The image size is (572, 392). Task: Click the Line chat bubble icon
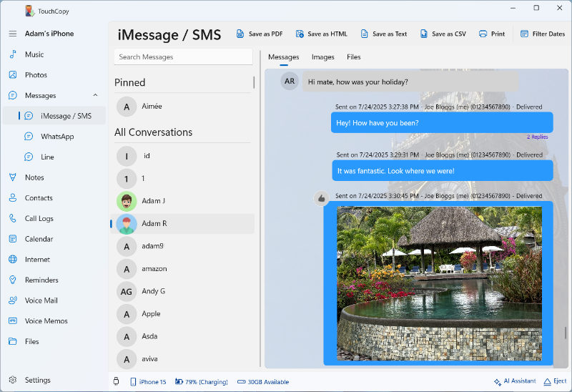pos(29,157)
